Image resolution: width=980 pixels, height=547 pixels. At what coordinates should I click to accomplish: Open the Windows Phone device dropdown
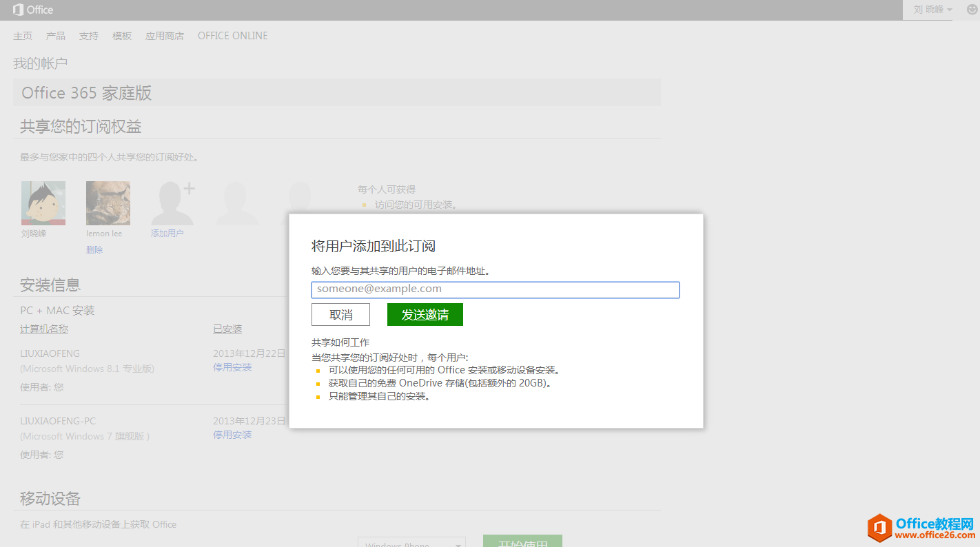coord(411,542)
